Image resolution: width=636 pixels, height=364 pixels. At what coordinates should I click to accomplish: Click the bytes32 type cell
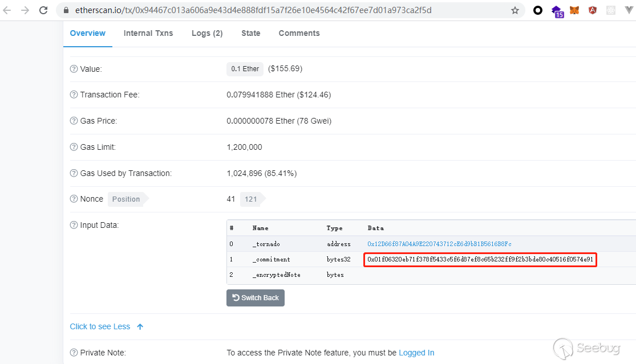(339, 259)
